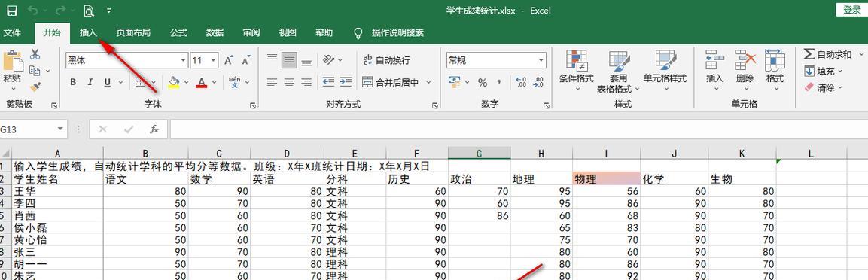Click Increase Decimal icon in number group
868x280 pixels.
pyautogui.click(x=521, y=82)
